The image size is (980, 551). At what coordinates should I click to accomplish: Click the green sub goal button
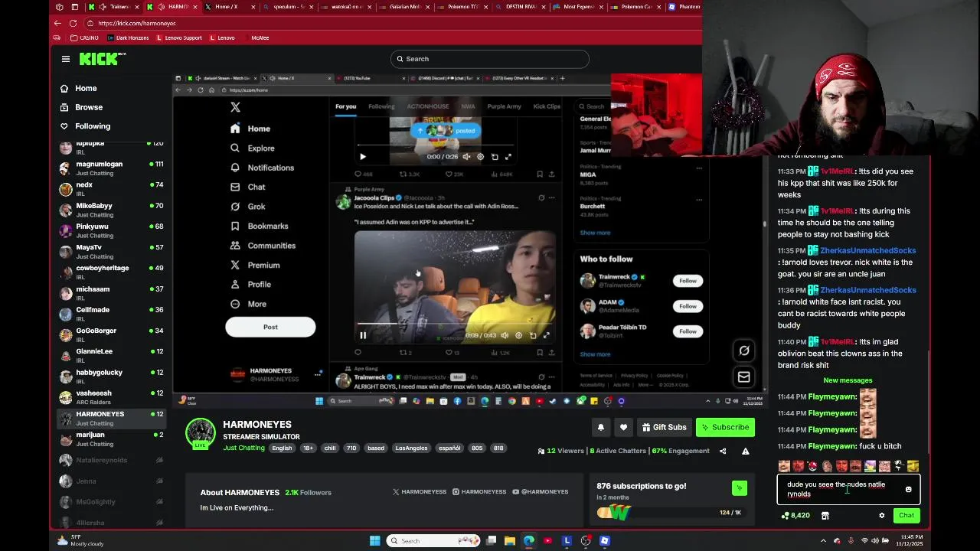739,487
